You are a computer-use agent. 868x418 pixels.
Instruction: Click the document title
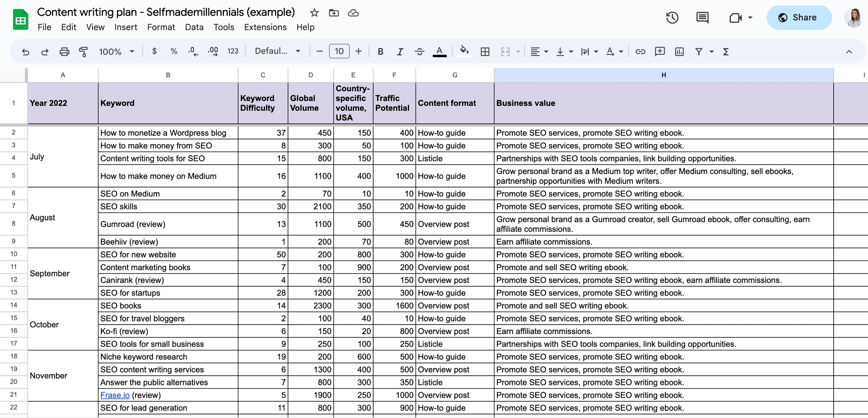click(166, 12)
